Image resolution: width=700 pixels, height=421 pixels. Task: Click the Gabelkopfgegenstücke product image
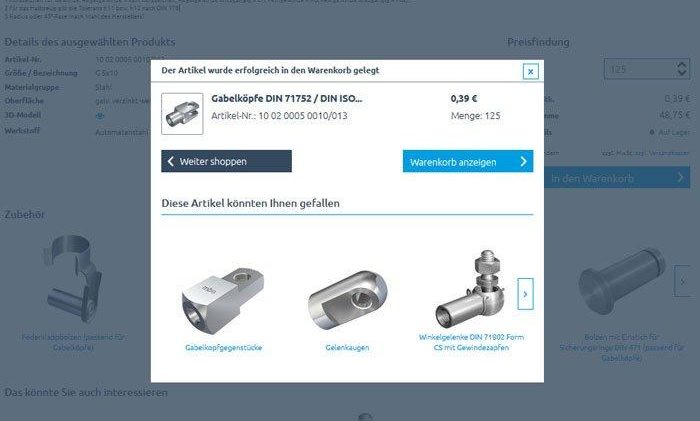[x=223, y=300]
